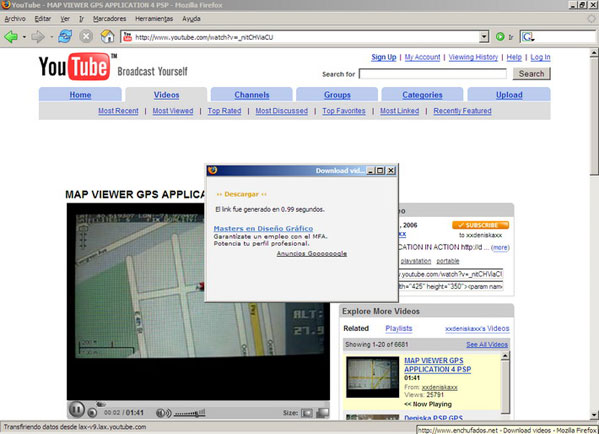Switch to the Home tab

tap(80, 95)
